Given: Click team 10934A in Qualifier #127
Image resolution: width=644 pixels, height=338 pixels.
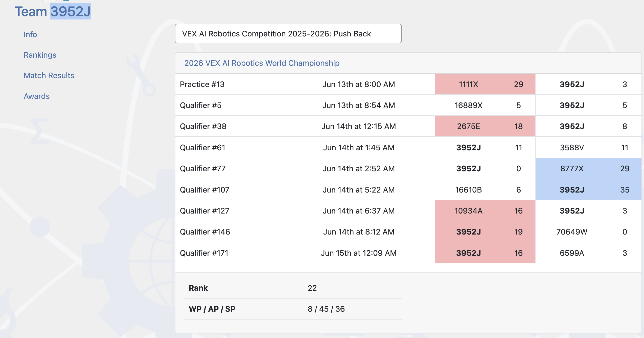Looking at the screenshot, I should point(468,211).
